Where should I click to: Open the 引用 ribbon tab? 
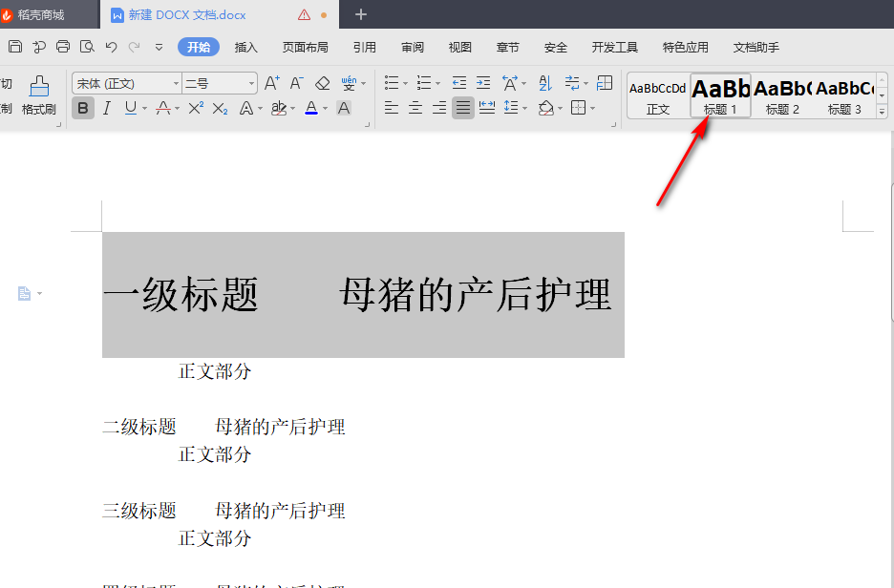click(364, 48)
